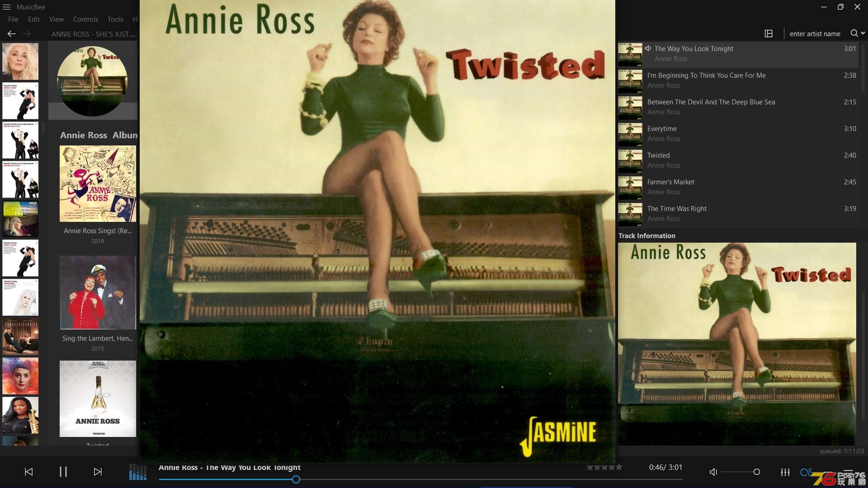Click the large Twisted album artwork overlay
868x488 pixels.
377,231
